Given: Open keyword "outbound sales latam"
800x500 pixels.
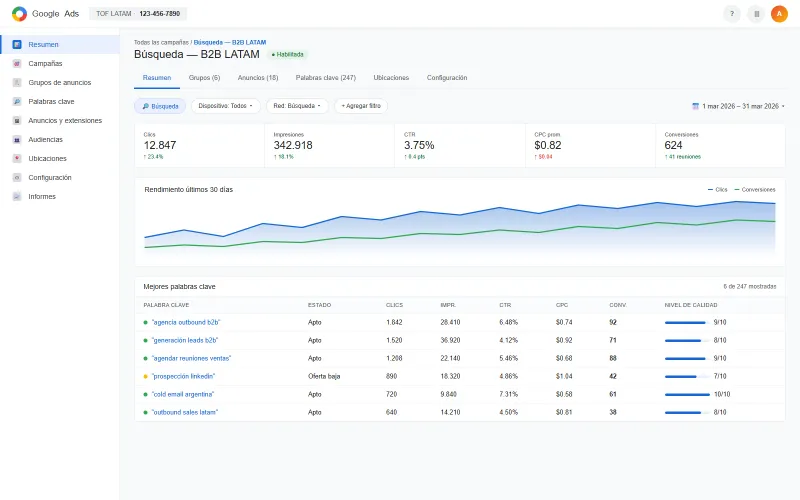Looking at the screenshot, I should 185,412.
